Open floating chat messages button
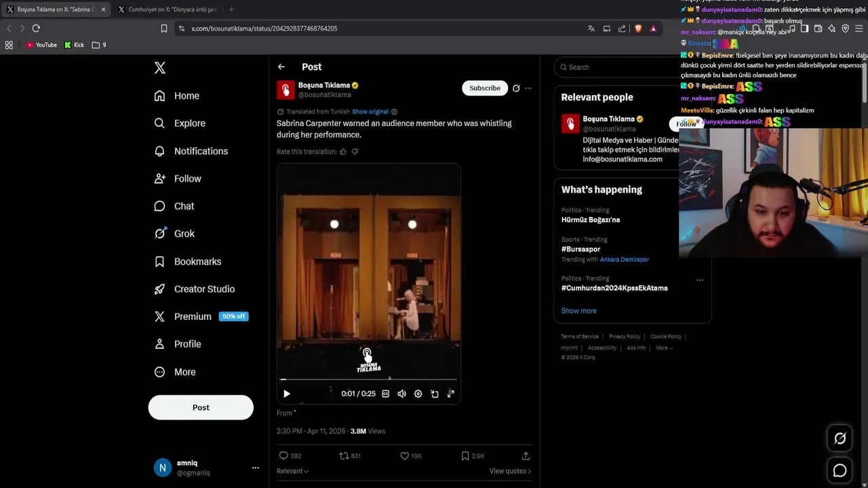 click(840, 470)
